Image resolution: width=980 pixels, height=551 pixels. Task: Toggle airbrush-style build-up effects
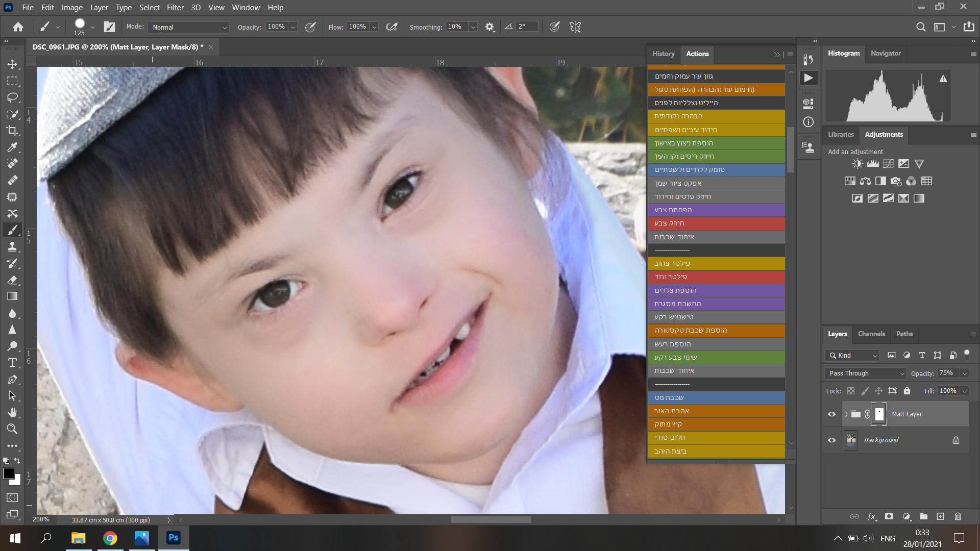pyautogui.click(x=391, y=27)
